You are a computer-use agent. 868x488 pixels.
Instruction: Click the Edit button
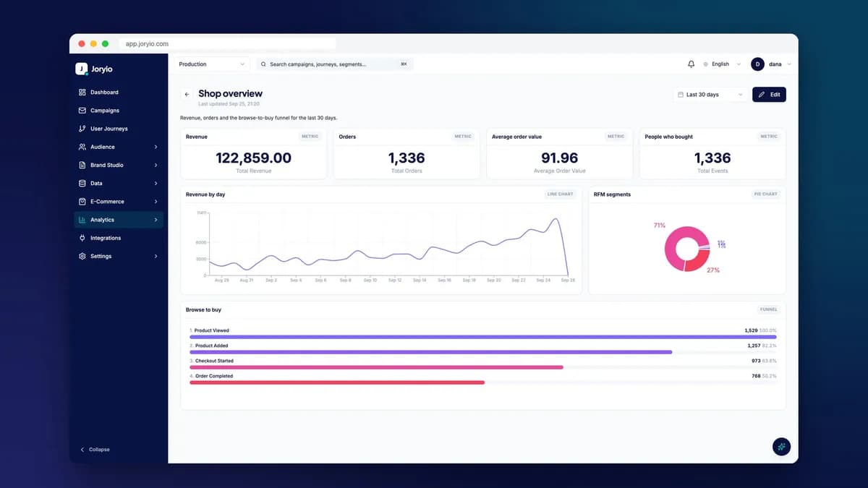point(769,95)
